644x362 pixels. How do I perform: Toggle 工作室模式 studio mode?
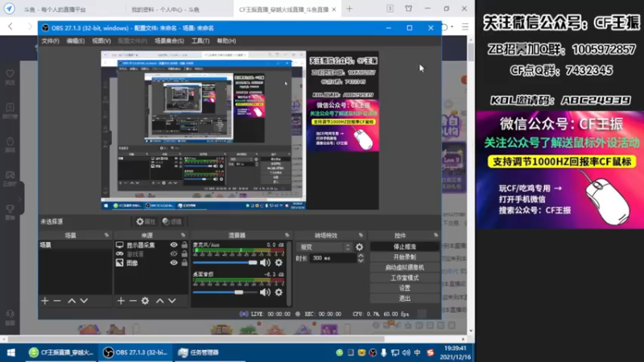pyautogui.click(x=405, y=278)
